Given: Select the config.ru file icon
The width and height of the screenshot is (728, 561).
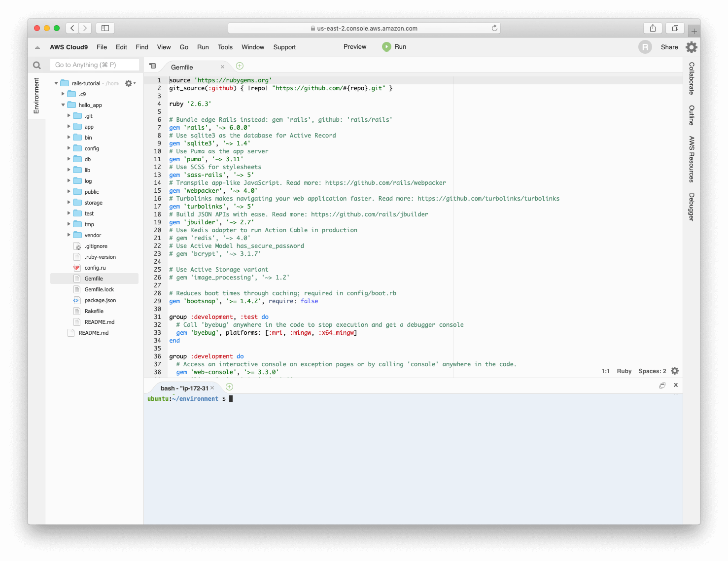Looking at the screenshot, I should (77, 268).
